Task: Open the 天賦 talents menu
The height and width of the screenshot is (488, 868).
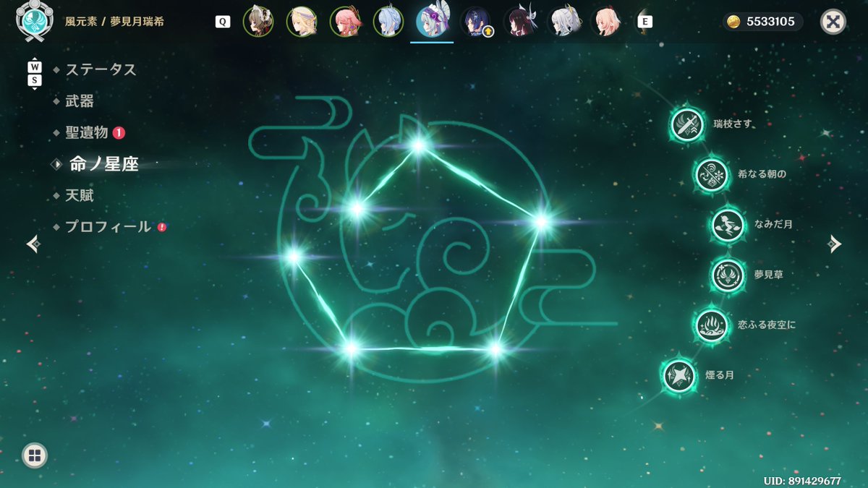Action: point(80,195)
